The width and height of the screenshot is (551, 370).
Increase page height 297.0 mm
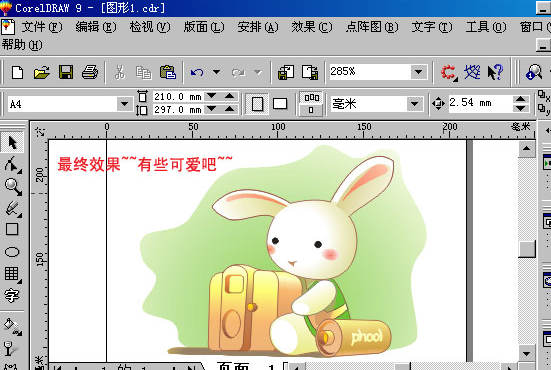[230, 109]
